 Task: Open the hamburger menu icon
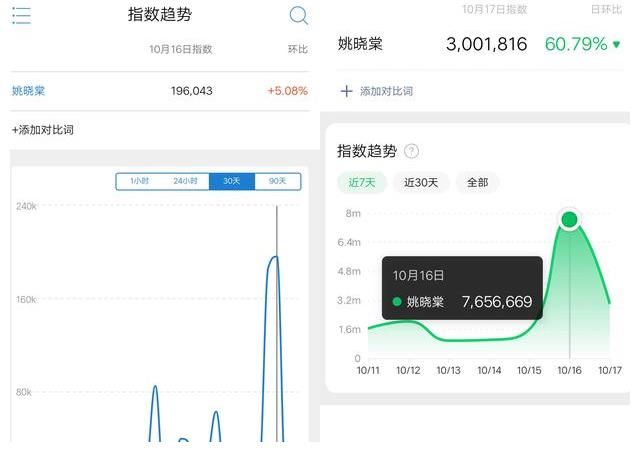coord(21,16)
